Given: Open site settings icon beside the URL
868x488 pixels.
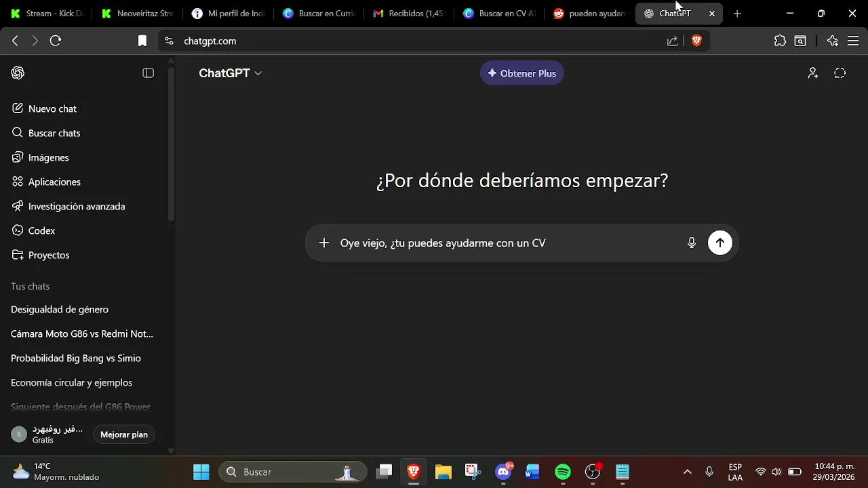Looking at the screenshot, I should pyautogui.click(x=170, y=41).
